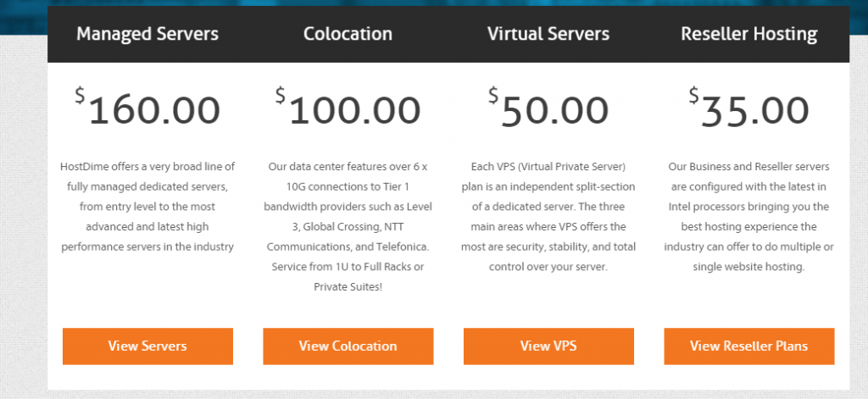Click the 35.00 Reseller Hosting price
The image size is (868, 399).
[x=754, y=111]
